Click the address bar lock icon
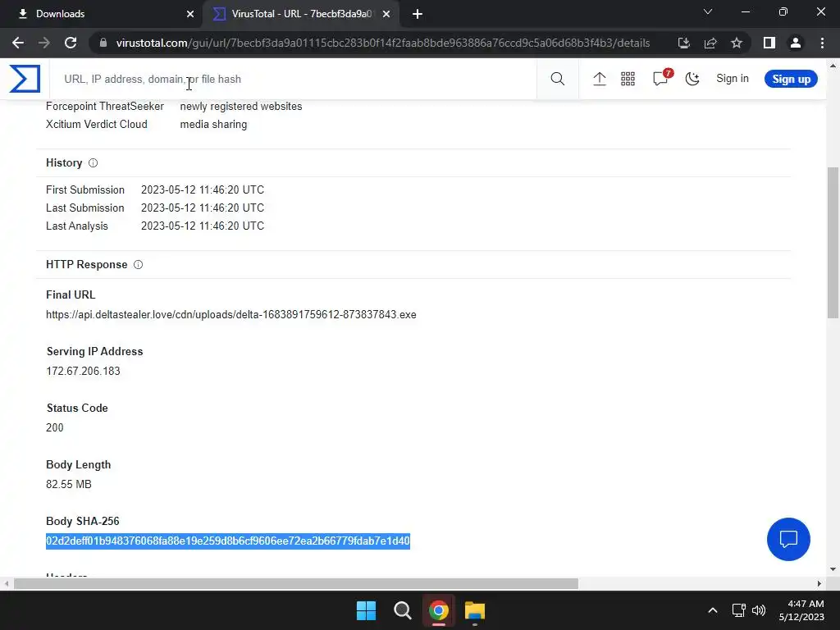Viewport: 840px width, 630px height. pos(103,43)
